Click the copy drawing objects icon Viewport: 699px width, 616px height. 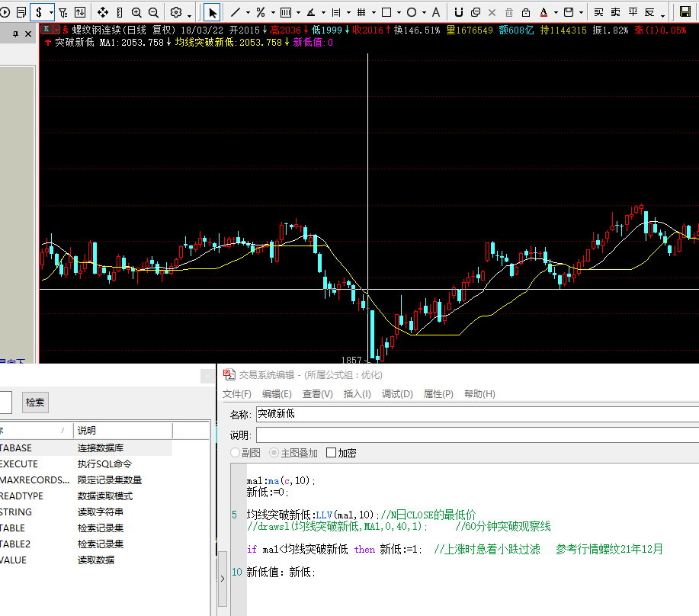point(476,12)
